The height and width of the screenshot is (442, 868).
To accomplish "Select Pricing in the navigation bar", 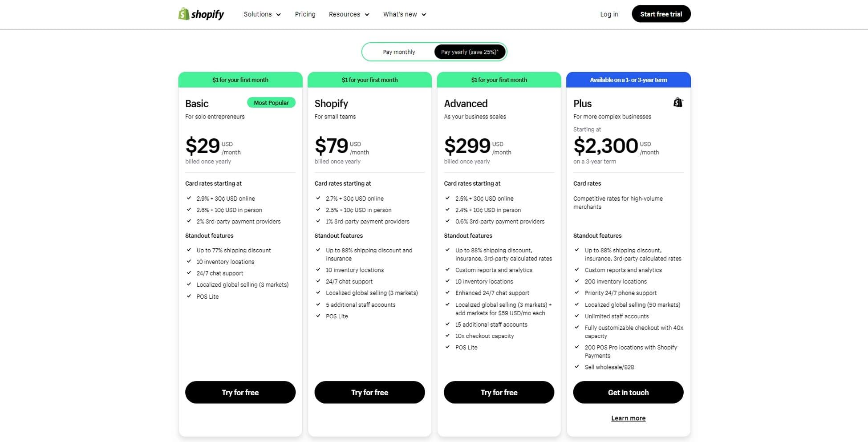I will tap(305, 14).
